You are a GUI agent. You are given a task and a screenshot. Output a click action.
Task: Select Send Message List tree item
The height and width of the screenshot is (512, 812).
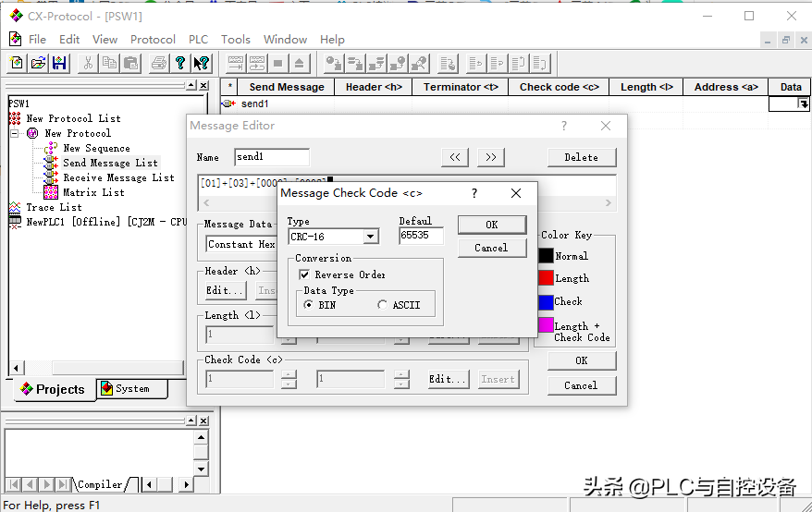pyautogui.click(x=109, y=163)
